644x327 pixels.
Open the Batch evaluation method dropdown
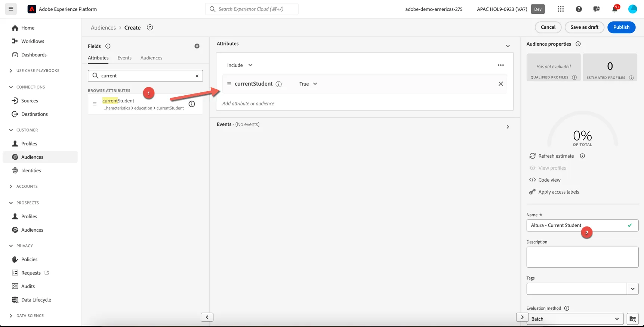point(575,319)
